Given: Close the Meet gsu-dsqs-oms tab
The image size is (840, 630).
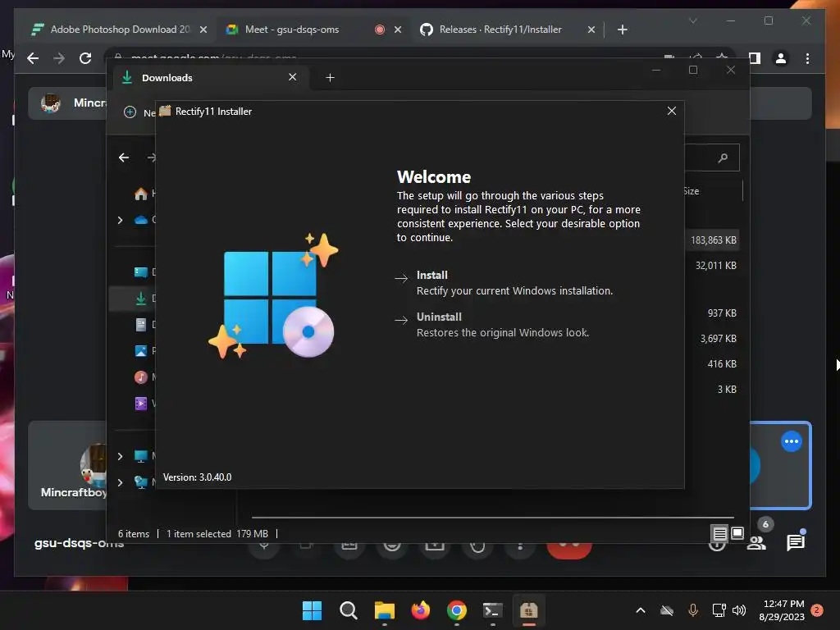Looking at the screenshot, I should pyautogui.click(x=398, y=30).
